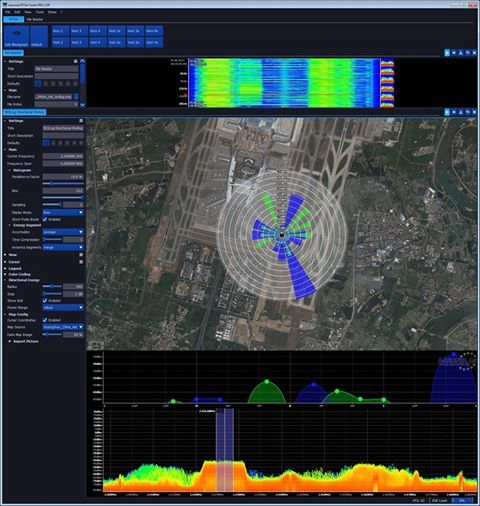Viewport: 480px width, 506px height.
Task: Click the file browse button beside Filename
Action: tap(76, 97)
